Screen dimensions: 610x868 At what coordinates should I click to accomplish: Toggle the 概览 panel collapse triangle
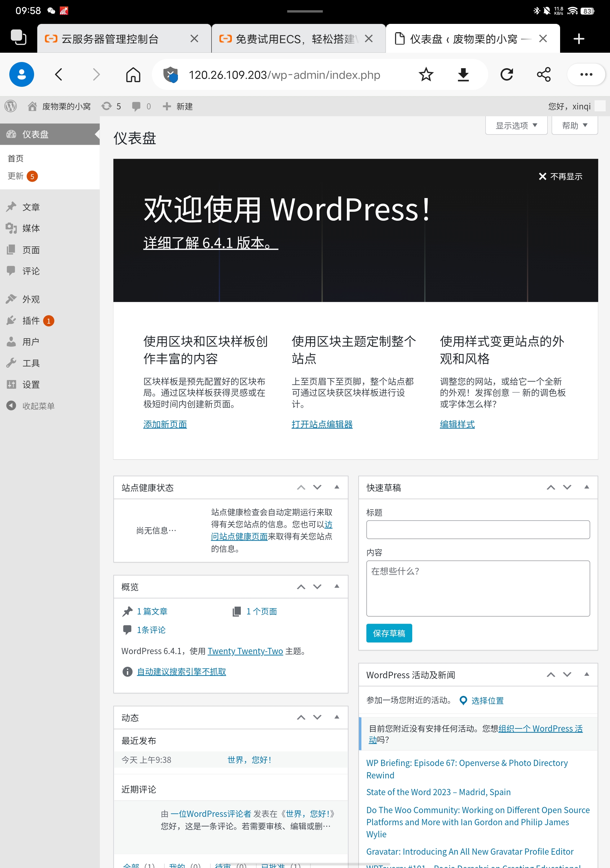pyautogui.click(x=336, y=586)
